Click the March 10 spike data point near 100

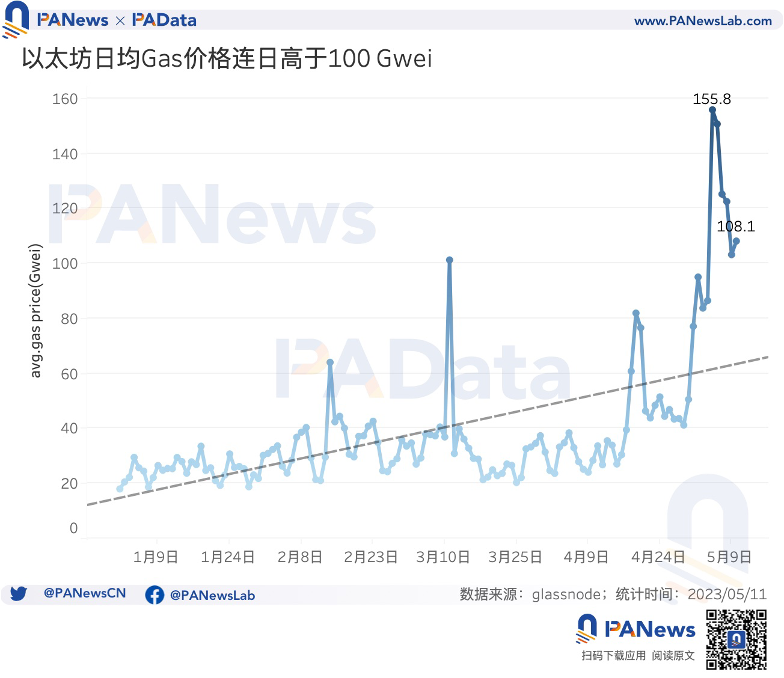click(x=450, y=260)
